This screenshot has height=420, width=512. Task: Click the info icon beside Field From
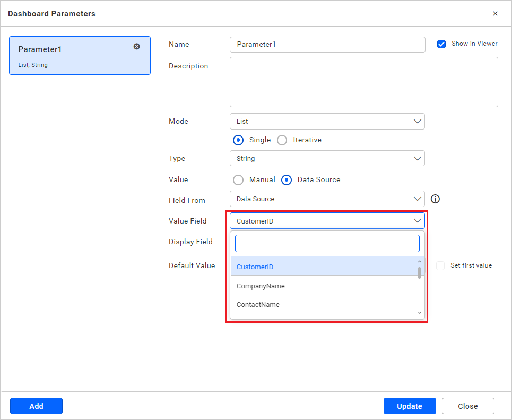(x=435, y=199)
